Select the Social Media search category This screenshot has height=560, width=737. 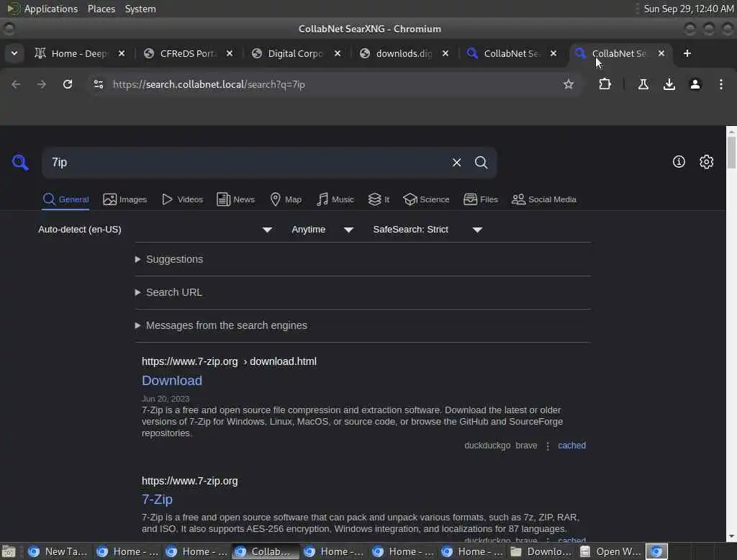(544, 199)
